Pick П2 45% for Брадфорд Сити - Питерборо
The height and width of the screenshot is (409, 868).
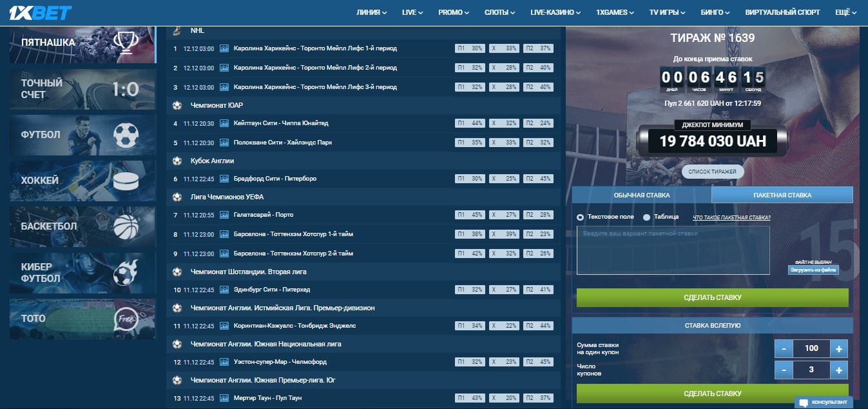tap(538, 179)
